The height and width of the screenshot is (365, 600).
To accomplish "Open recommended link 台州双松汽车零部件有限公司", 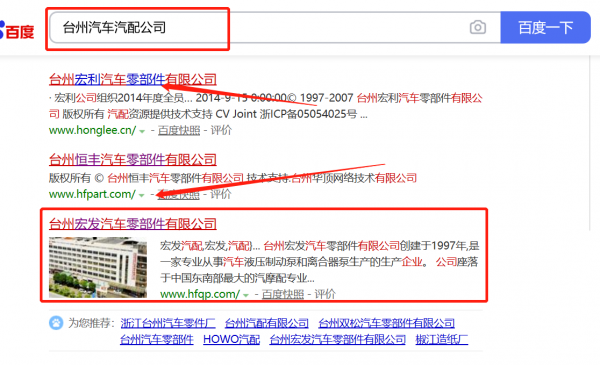I will click(386, 323).
